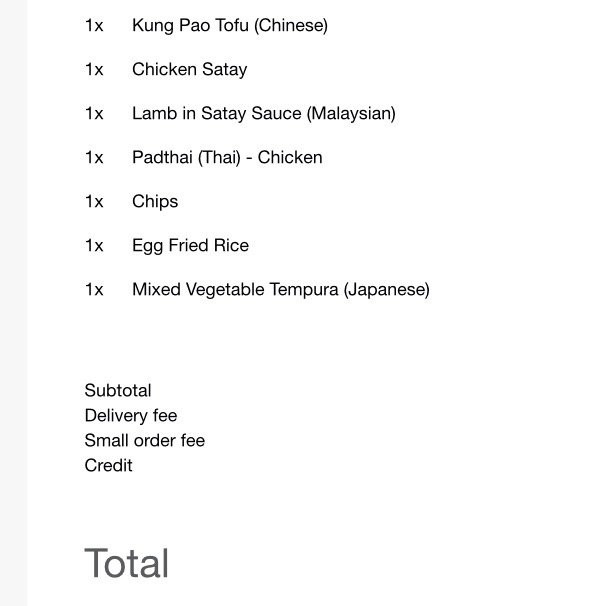Click the 1x quantity beside Chips
Viewport: 607px width, 606px height.
[94, 202]
